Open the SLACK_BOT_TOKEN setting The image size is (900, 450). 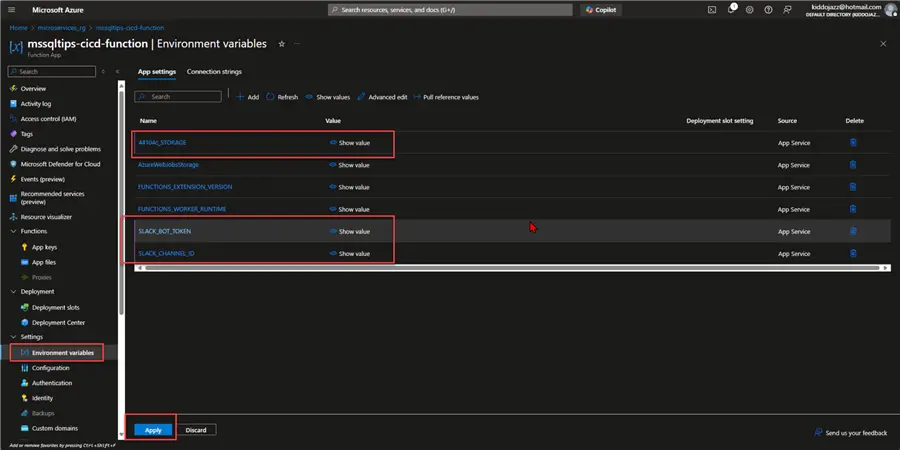tap(165, 231)
